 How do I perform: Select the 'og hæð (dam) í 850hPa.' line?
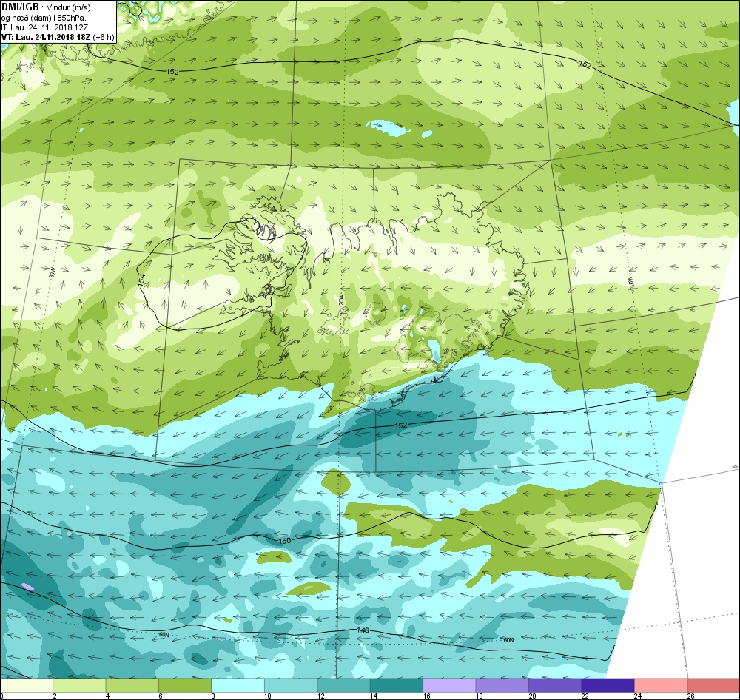[44, 18]
